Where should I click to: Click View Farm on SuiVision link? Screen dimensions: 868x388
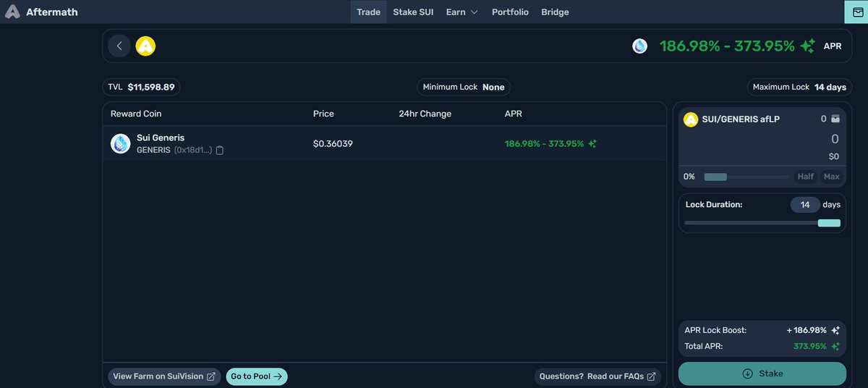[164, 376]
